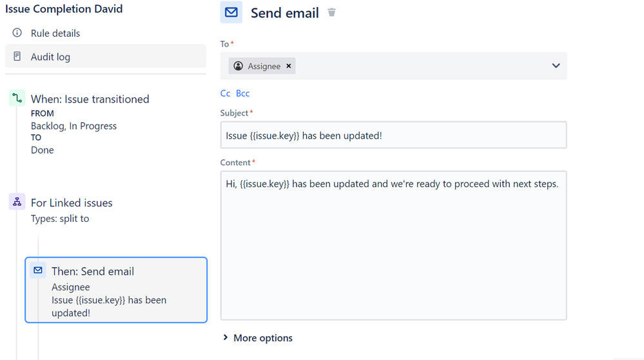Open the Audit log entry
The width and height of the screenshot is (644, 360).
[106, 56]
